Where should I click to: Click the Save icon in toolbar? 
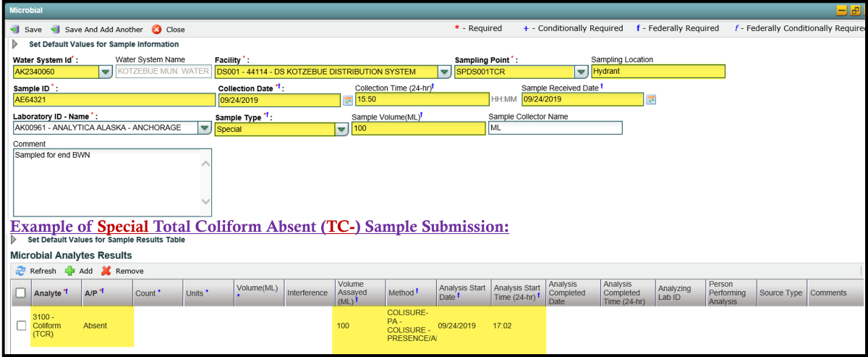point(14,30)
